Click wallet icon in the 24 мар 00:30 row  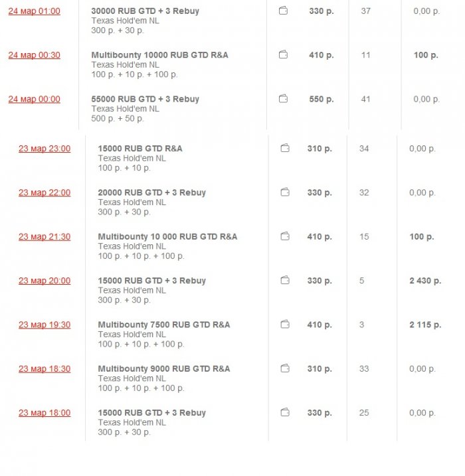pos(283,55)
